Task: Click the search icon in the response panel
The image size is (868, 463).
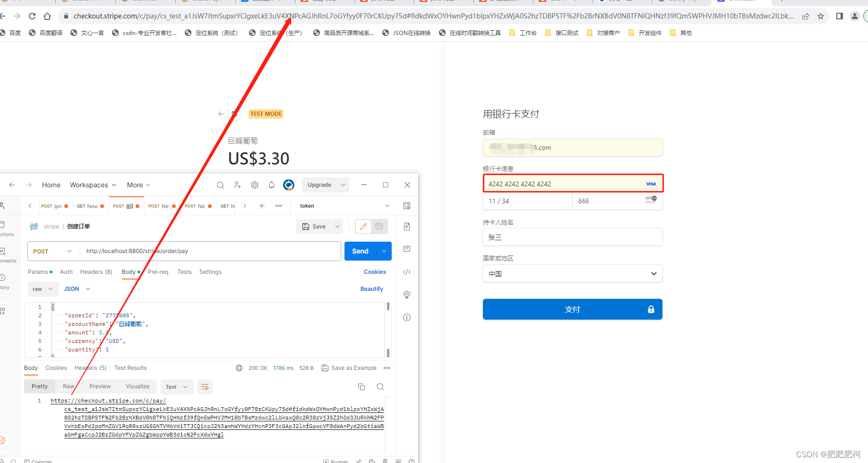Action: click(380, 386)
